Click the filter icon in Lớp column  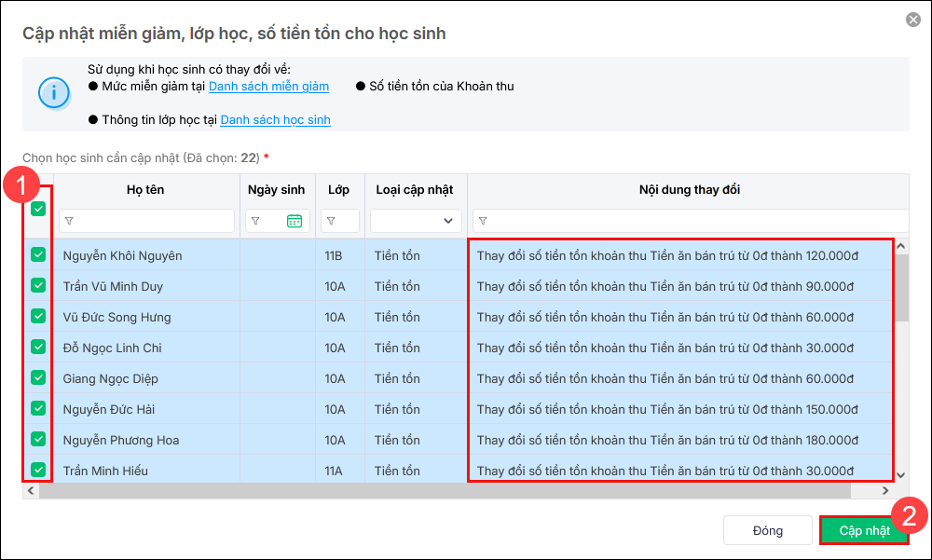click(x=332, y=221)
